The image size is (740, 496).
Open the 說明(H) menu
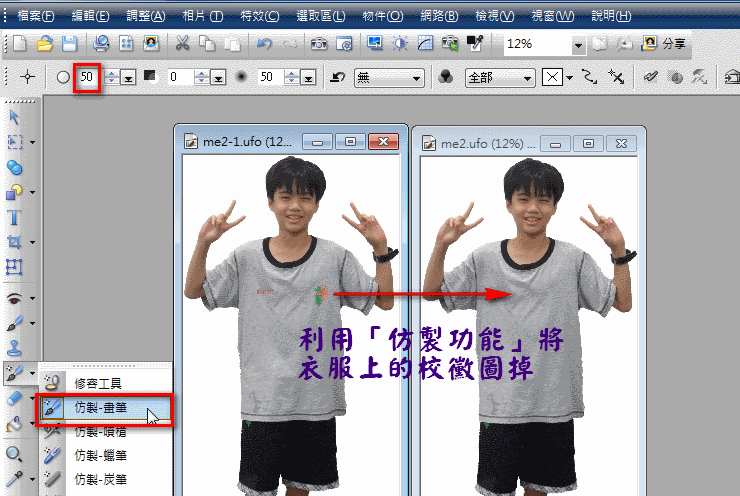tap(611, 16)
